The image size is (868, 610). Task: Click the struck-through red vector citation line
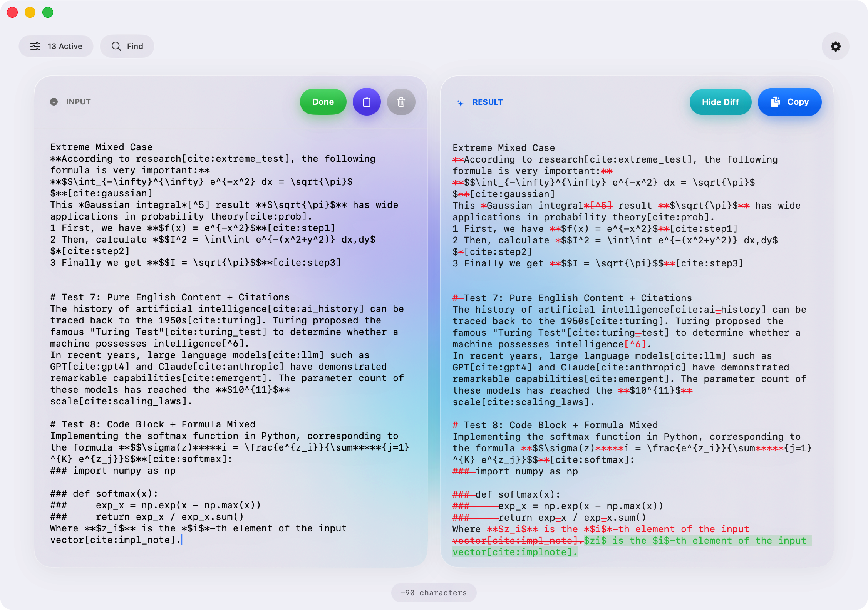[x=516, y=540]
